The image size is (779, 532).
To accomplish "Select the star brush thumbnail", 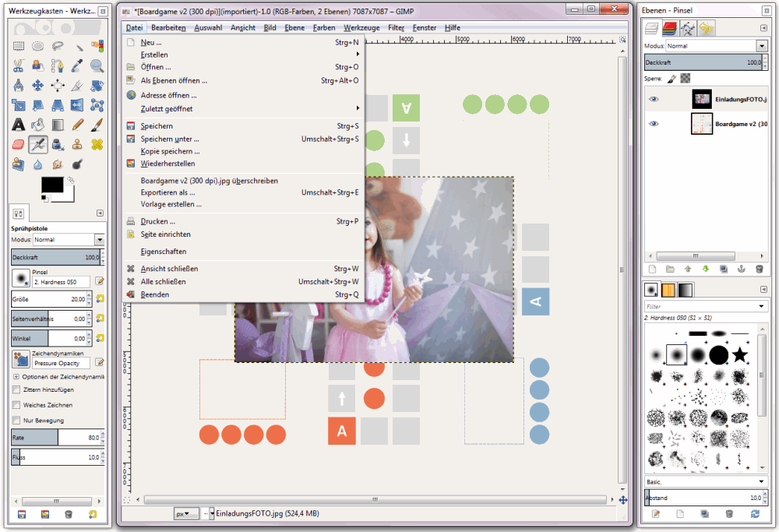I will tap(740, 354).
